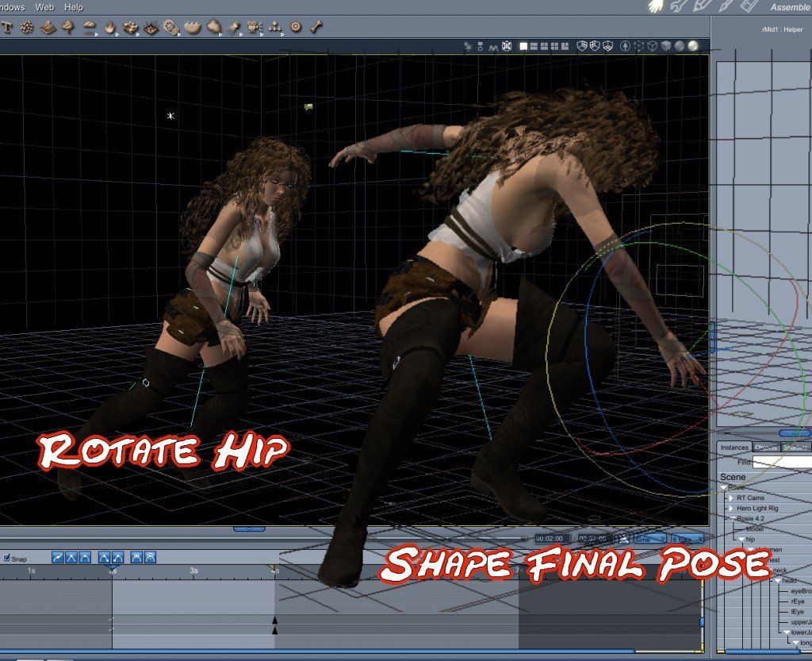812x661 pixels.
Task: Expand the RT Cams tree node
Action: click(x=730, y=498)
